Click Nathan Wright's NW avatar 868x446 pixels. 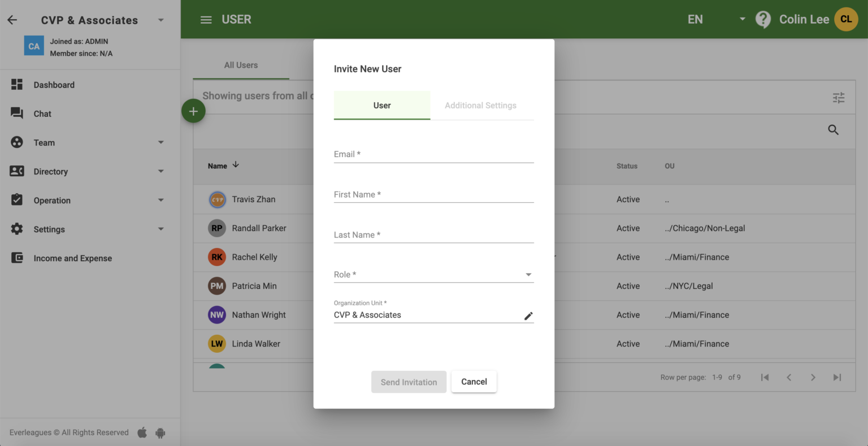217,314
